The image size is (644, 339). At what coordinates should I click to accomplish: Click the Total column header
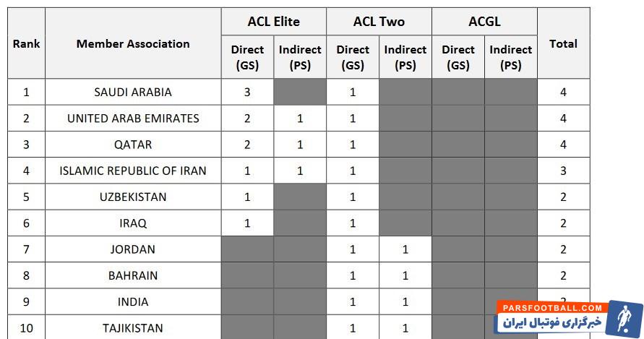pos(563,43)
